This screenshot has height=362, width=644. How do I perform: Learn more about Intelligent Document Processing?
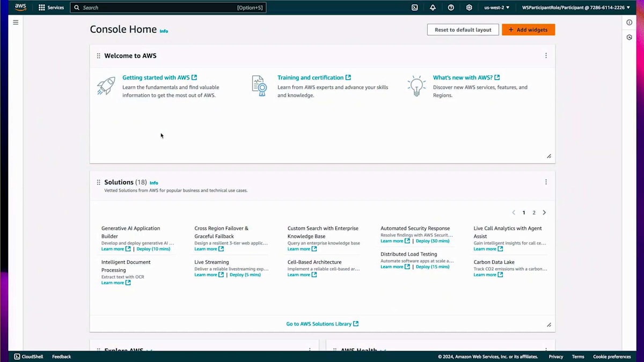click(116, 283)
